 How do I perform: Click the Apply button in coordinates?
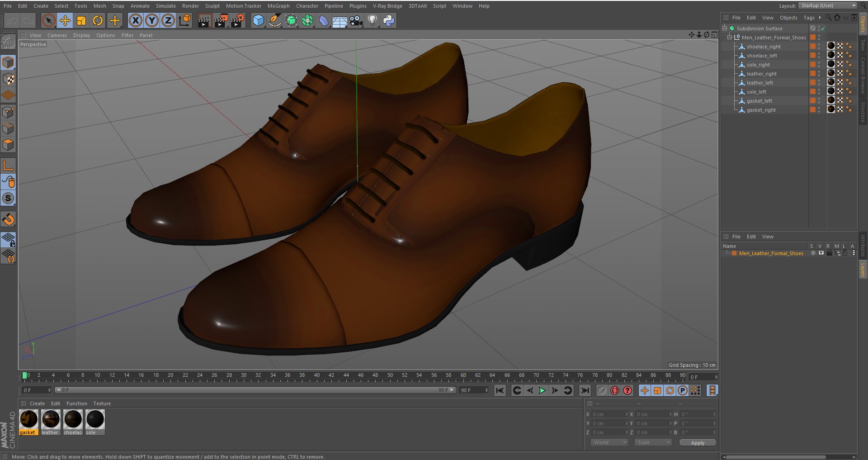698,443
